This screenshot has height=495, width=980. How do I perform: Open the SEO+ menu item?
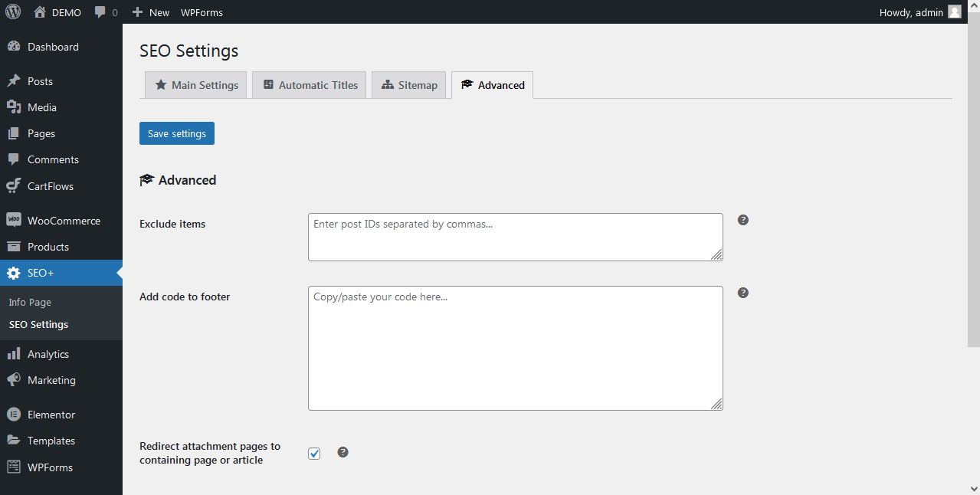tap(61, 273)
